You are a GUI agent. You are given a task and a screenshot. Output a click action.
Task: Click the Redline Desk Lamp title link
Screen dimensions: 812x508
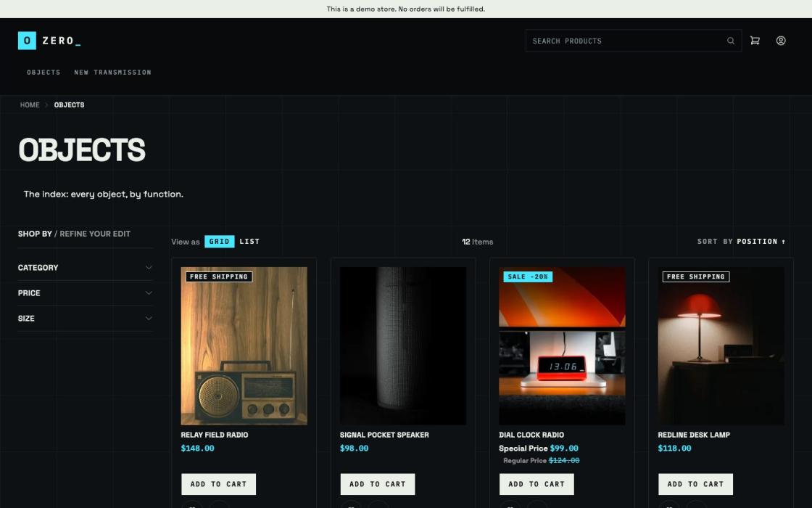[x=694, y=435]
